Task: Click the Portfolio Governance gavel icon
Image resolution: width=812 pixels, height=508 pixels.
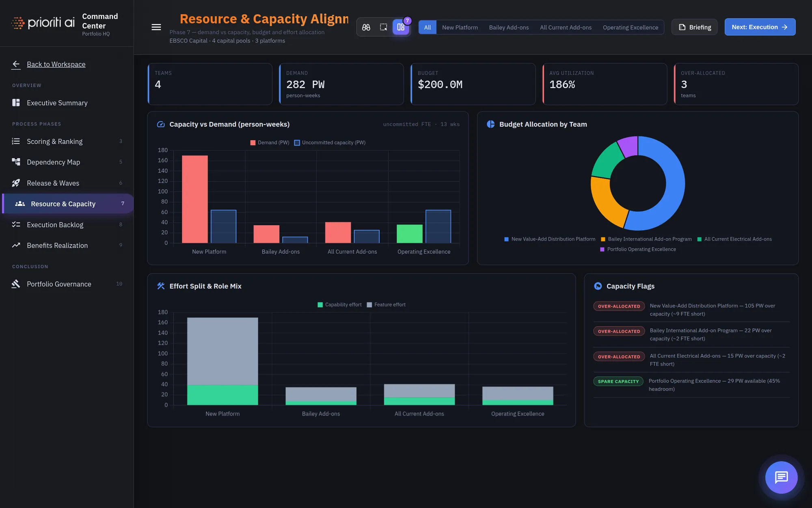Action: pos(16,284)
